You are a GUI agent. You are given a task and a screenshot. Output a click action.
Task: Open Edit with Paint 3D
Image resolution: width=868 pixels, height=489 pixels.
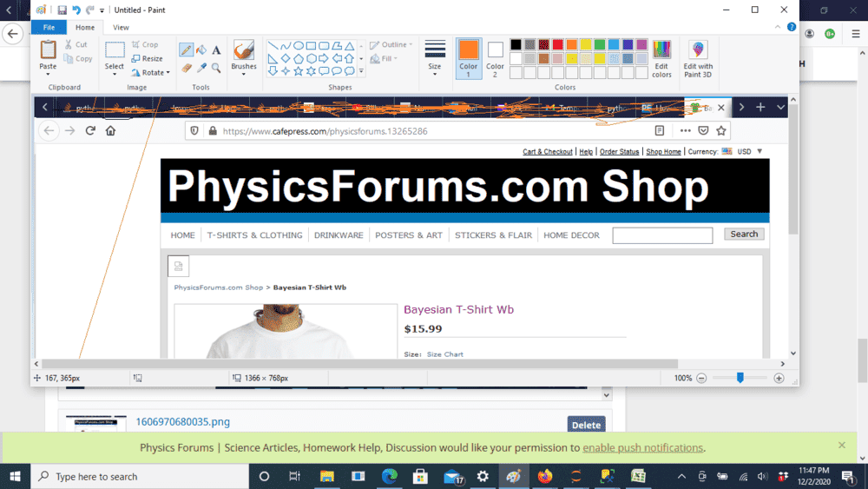coord(698,59)
